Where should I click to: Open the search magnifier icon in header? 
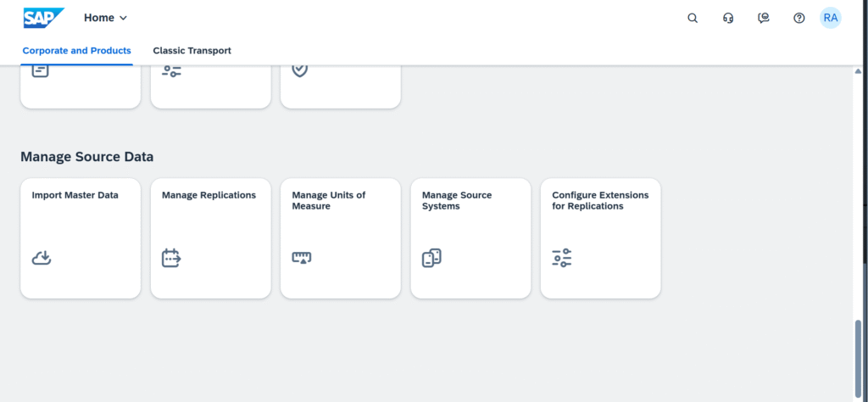click(x=693, y=18)
